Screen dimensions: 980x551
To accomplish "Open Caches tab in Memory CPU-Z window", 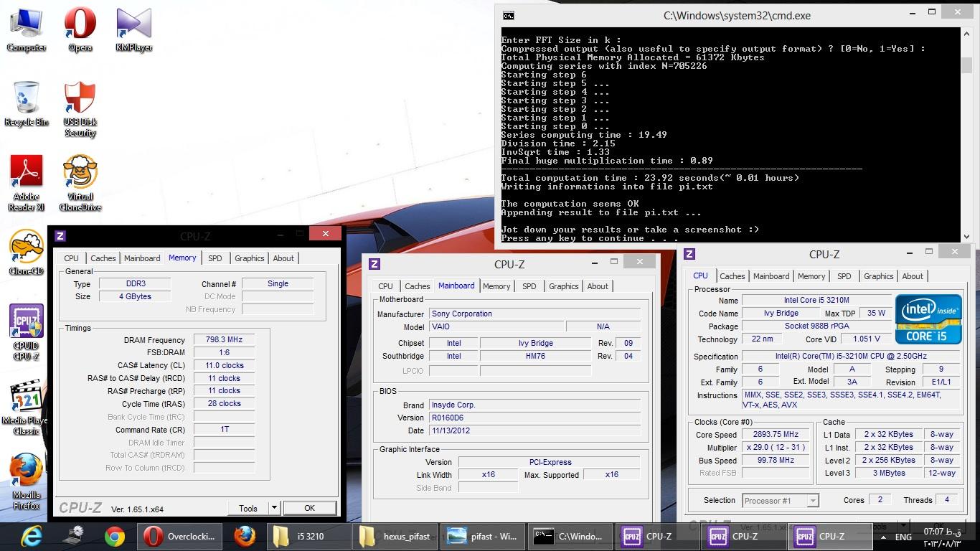I will point(103,258).
